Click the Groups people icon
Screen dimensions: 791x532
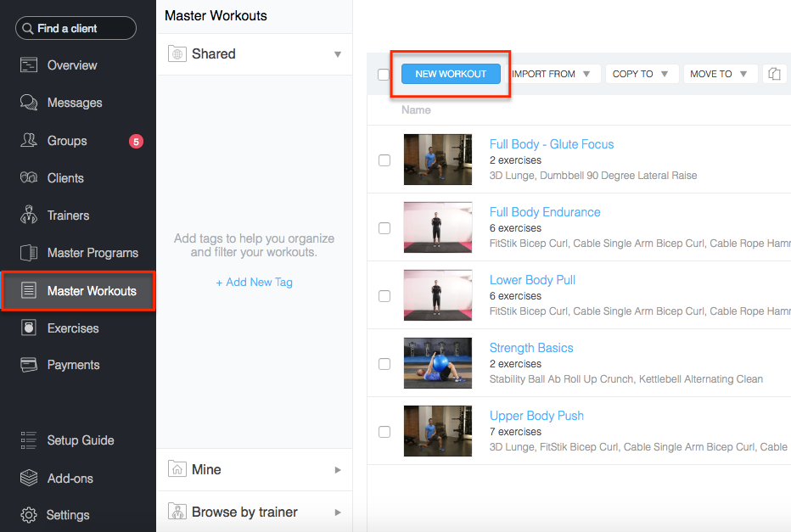pyautogui.click(x=29, y=140)
